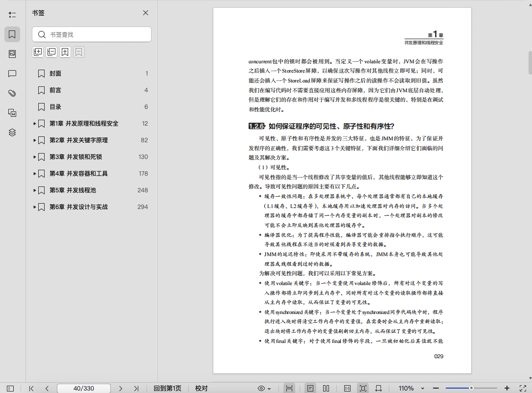Go to the first page
The height and width of the screenshot is (393, 532).
pos(31,388)
